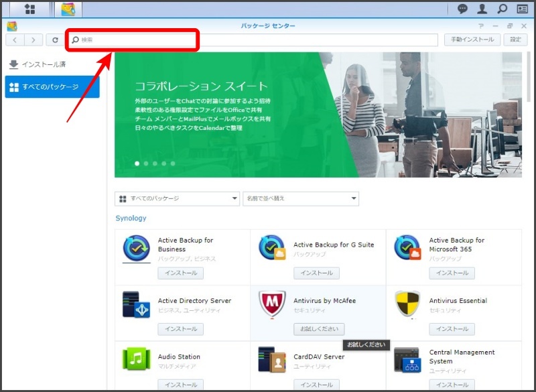Open the Active Directory Server title
Viewport: 536px width, 392px height.
[x=194, y=301]
